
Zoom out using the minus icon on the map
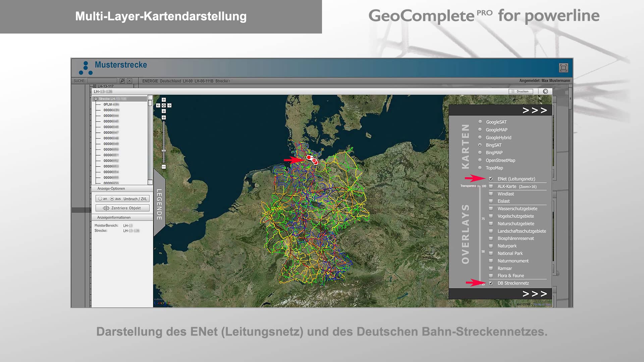(164, 167)
